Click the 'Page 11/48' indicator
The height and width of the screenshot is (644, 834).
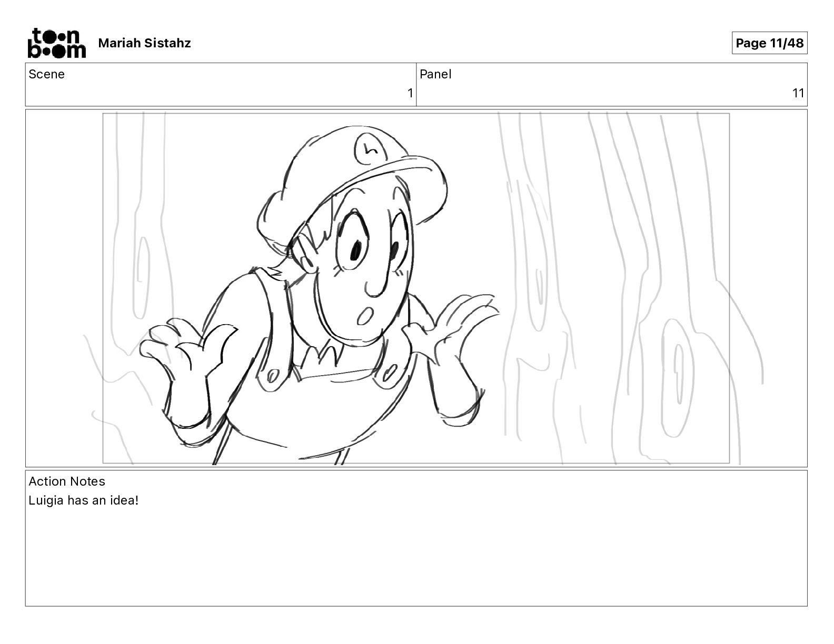(769, 43)
